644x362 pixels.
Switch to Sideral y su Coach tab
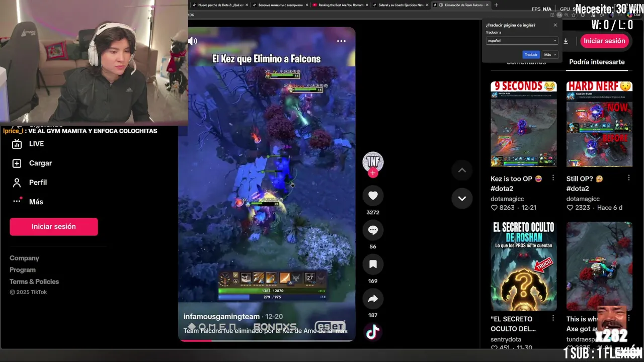(400, 5)
